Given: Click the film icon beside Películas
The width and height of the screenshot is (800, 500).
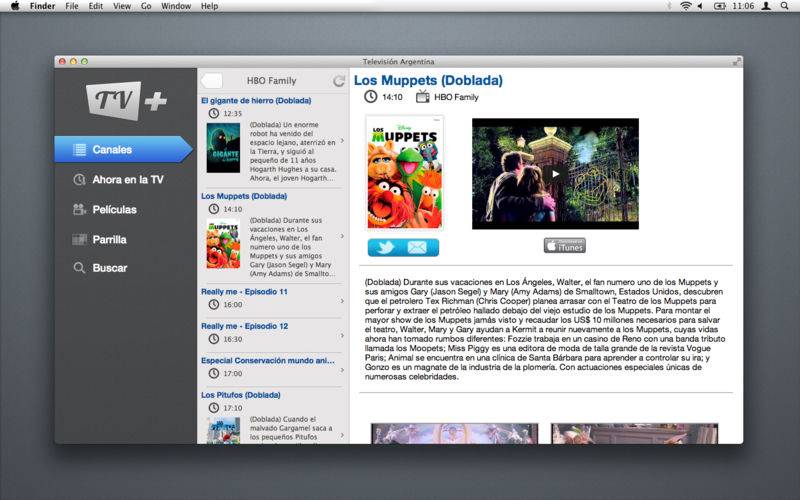Looking at the screenshot, I should click(79, 209).
